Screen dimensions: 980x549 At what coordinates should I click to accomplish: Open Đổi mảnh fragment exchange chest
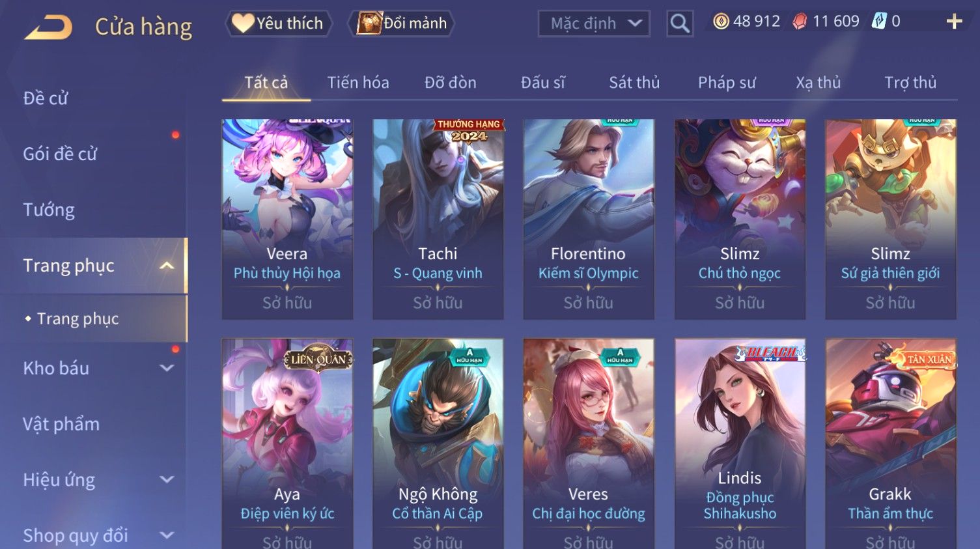point(402,23)
